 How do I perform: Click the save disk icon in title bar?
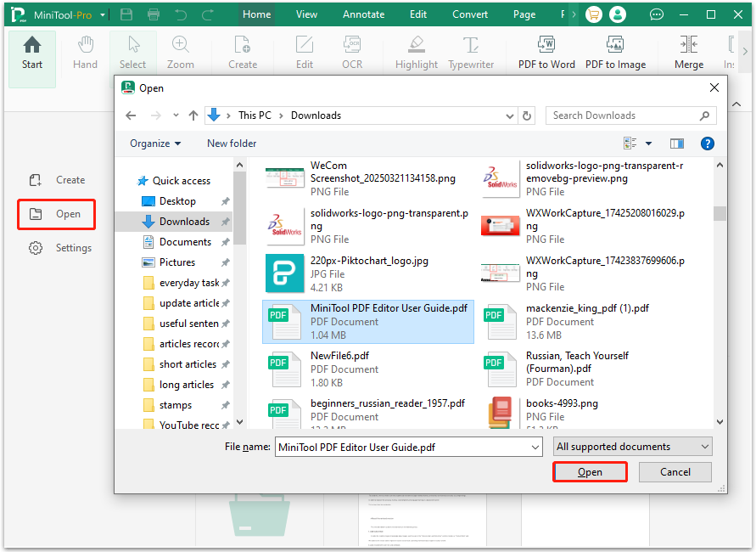(x=126, y=14)
